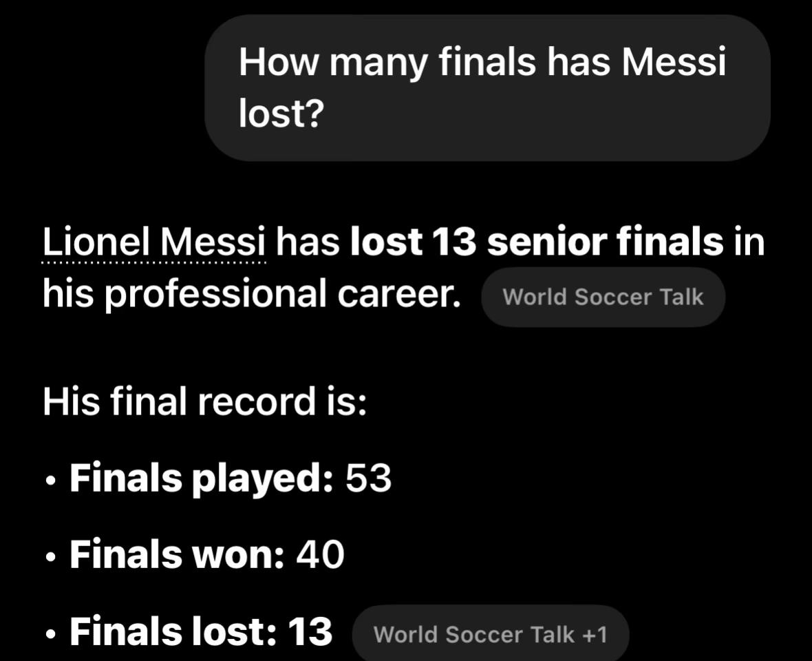This screenshot has height=661, width=812.
Task: Open the World Soccer Talk citation after 'career.'
Action: (603, 297)
